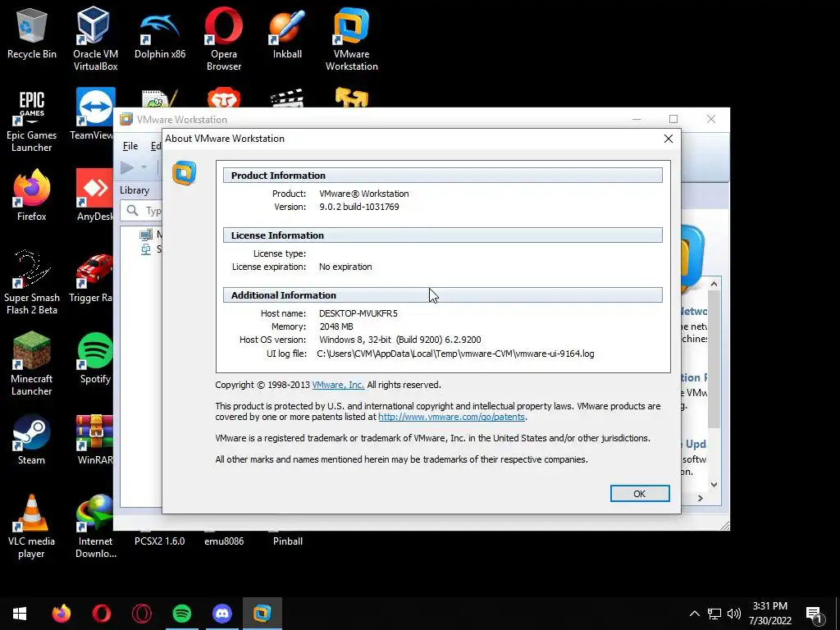Click Windows 8, 32-bit host OS version text

[x=399, y=340]
